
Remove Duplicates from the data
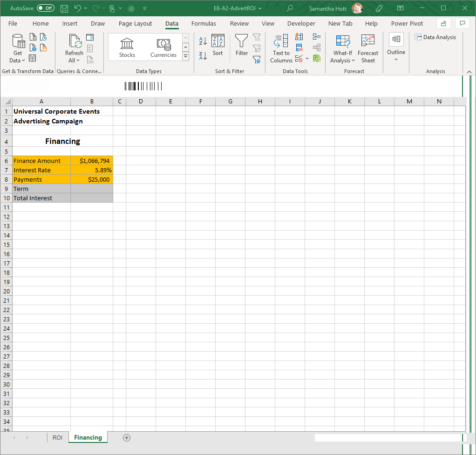point(299,47)
